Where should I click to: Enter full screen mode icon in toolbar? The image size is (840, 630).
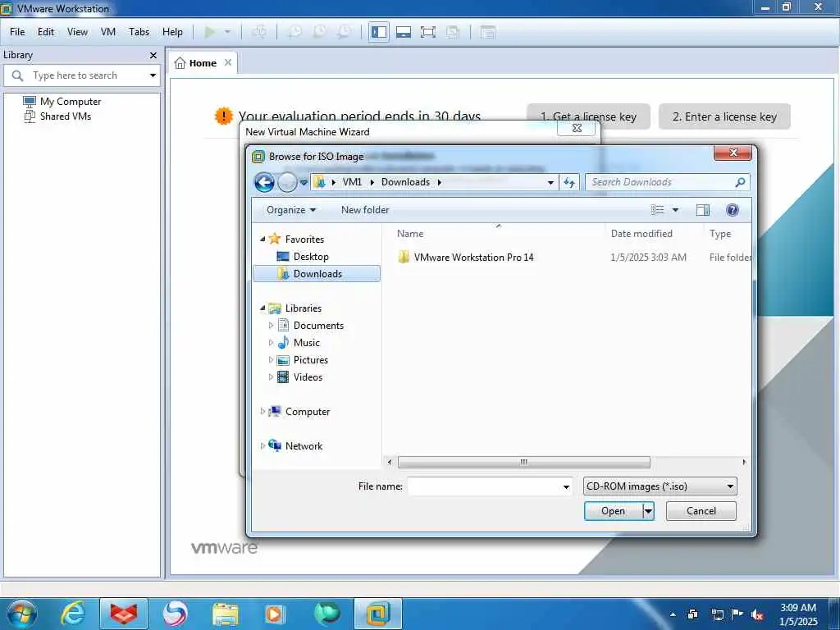(x=428, y=32)
